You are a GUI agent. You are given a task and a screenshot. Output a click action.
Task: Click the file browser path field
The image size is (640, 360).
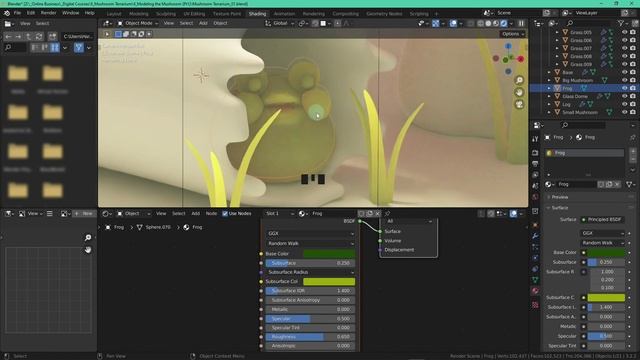tap(78, 36)
